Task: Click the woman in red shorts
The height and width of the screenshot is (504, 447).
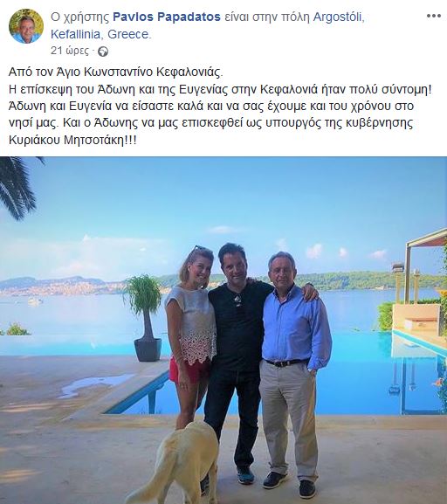Action: (x=191, y=335)
